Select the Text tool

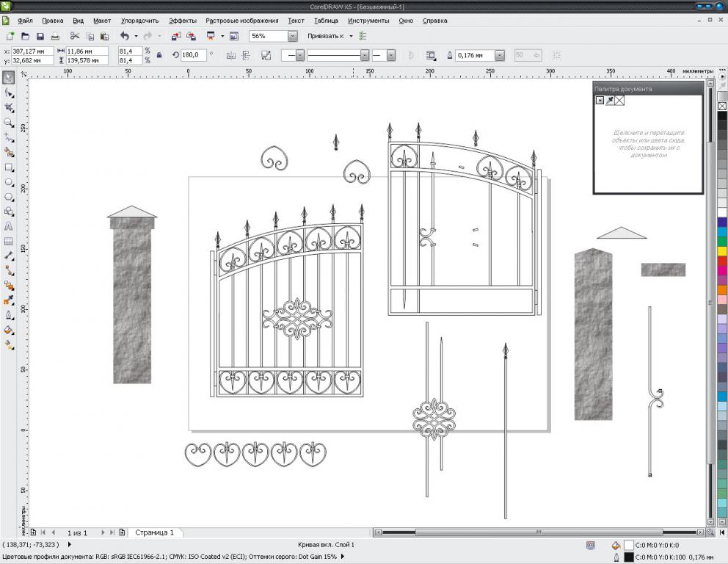tap(9, 227)
